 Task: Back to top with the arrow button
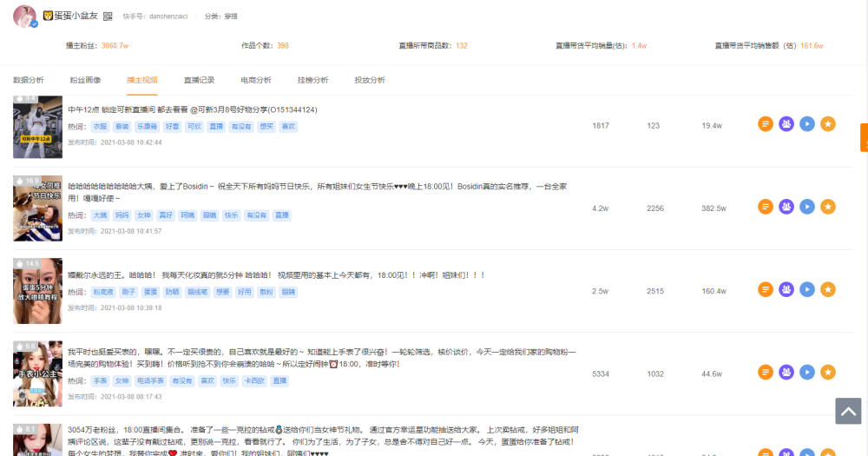pos(848,411)
